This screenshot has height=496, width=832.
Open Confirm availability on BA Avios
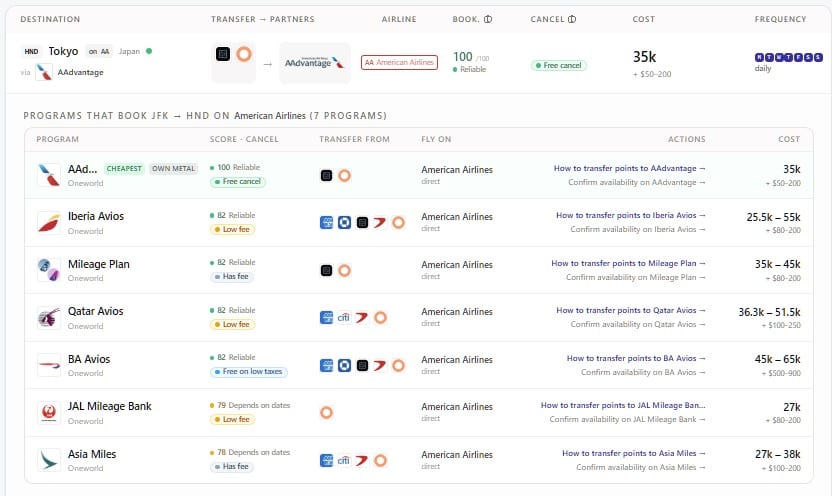[643, 372]
